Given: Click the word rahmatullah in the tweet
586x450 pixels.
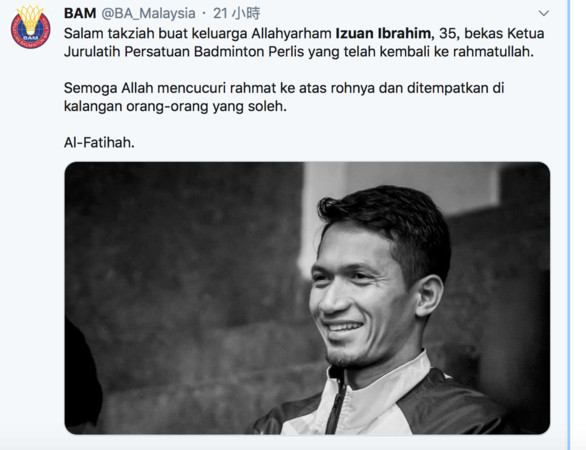Looking at the screenshot, I should coord(493,52).
